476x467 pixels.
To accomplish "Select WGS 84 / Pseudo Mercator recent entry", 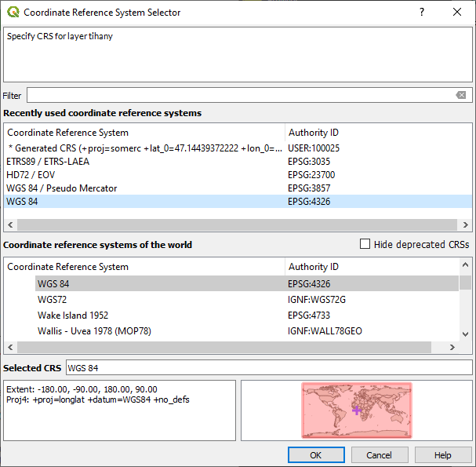I will pos(238,188).
